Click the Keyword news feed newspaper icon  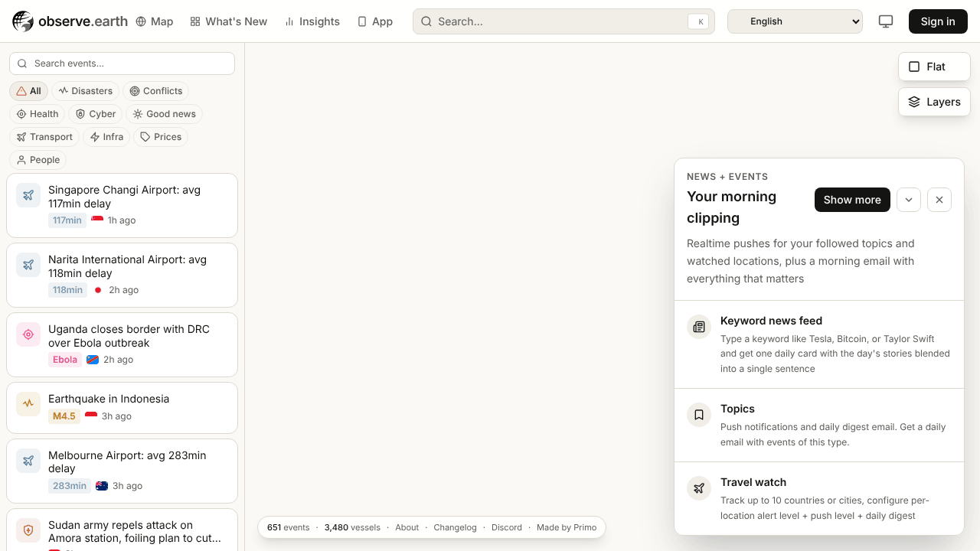699,327
